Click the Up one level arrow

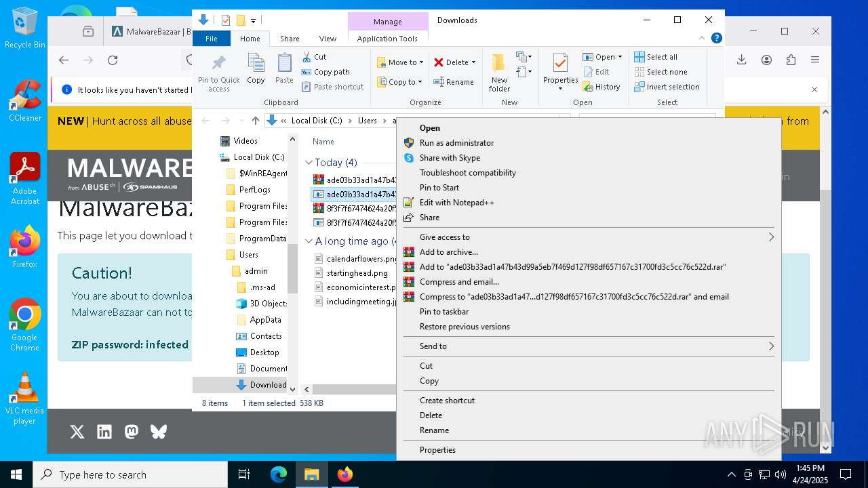[255, 121]
